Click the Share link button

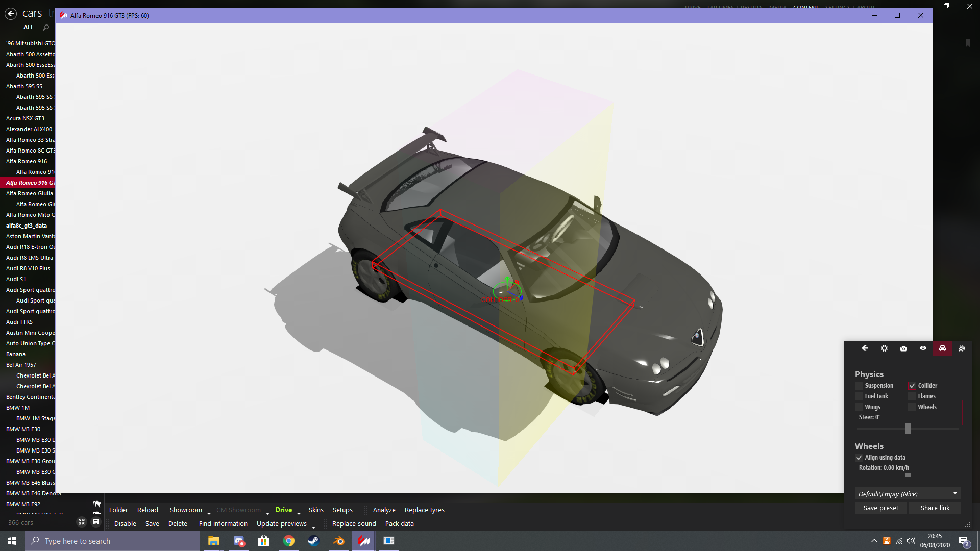coord(935,508)
